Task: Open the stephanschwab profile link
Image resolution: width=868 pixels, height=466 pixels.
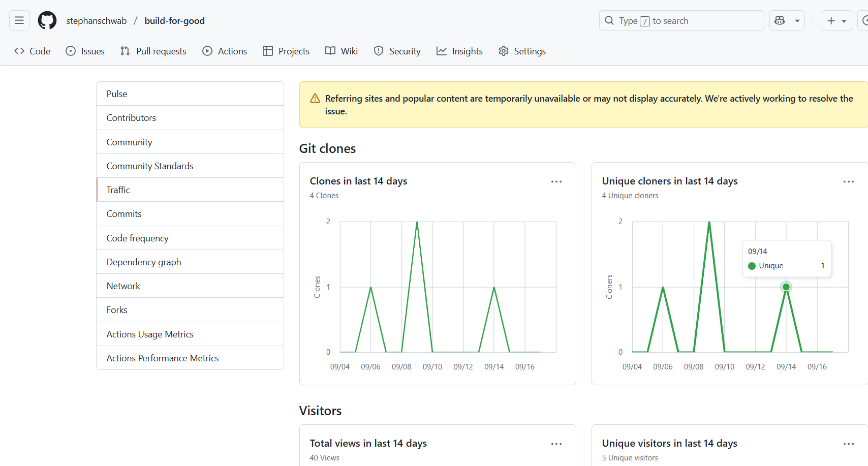Action: 97,21
